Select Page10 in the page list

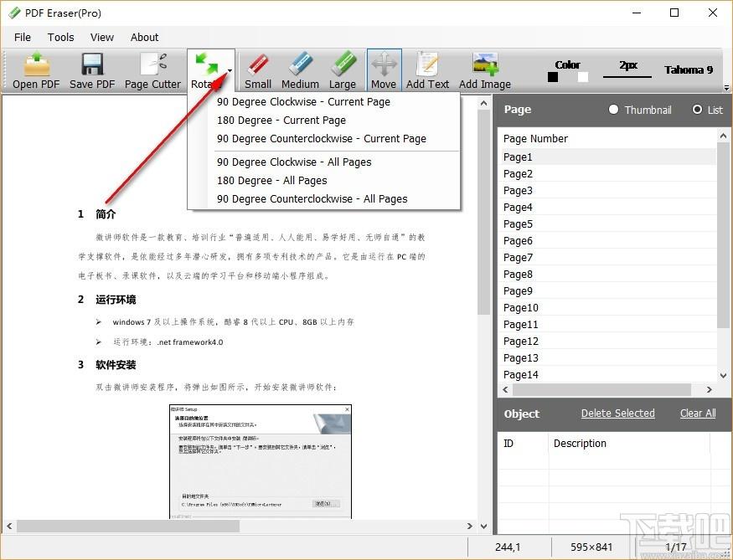(609, 308)
